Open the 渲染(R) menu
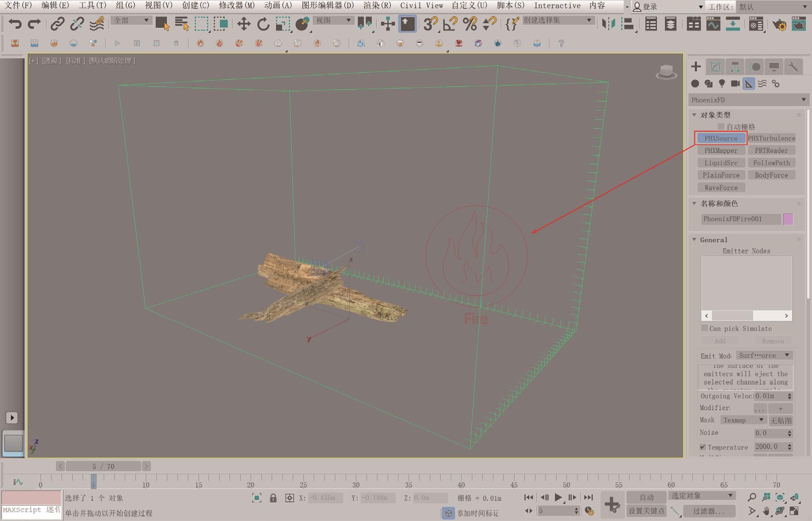The image size is (812, 521). pyautogui.click(x=377, y=6)
